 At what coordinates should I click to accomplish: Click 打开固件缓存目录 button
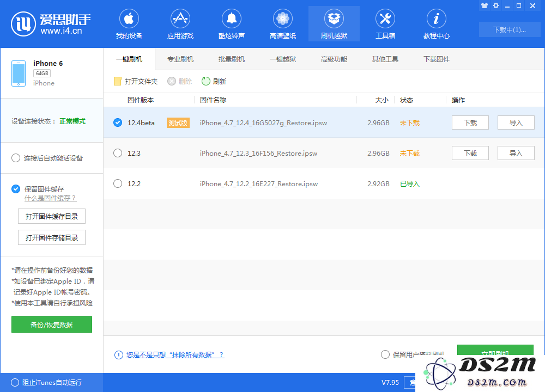coord(52,216)
